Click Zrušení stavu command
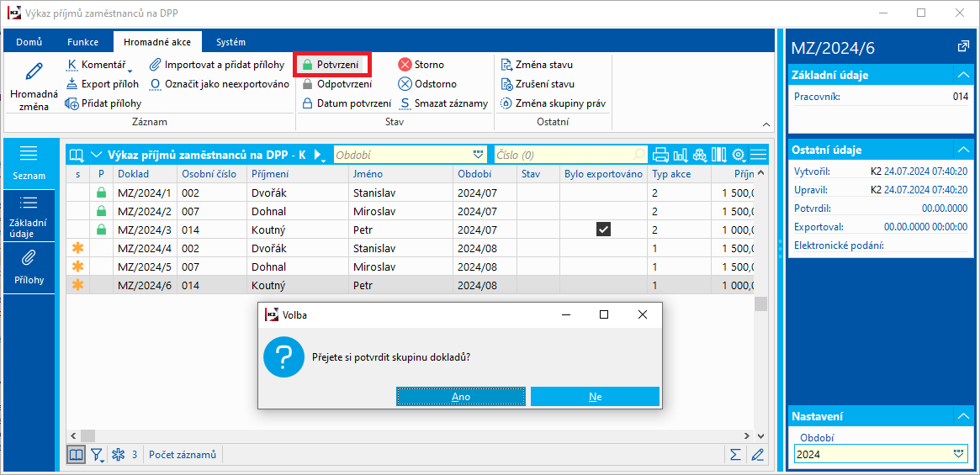The image size is (980, 475). tap(538, 84)
